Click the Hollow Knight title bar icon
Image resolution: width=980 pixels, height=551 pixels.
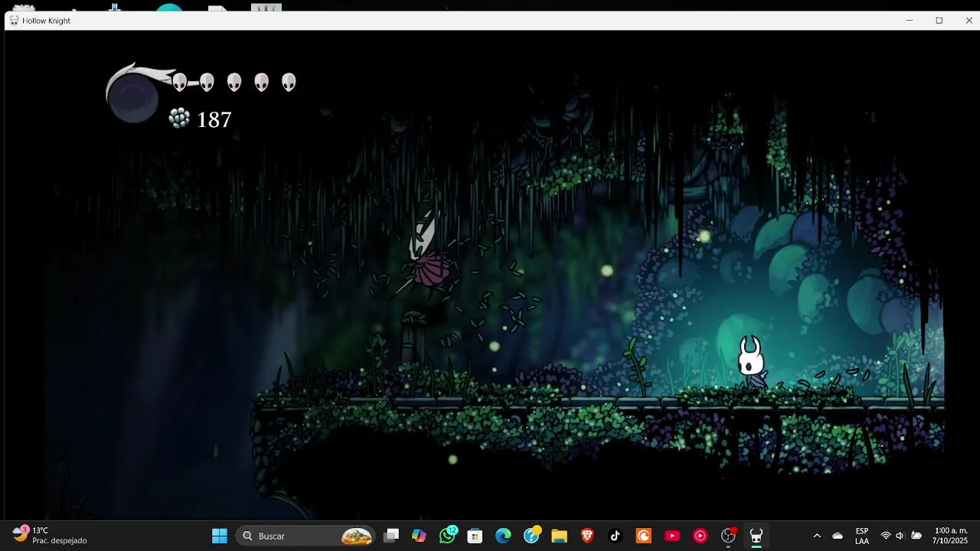pyautogui.click(x=14, y=21)
